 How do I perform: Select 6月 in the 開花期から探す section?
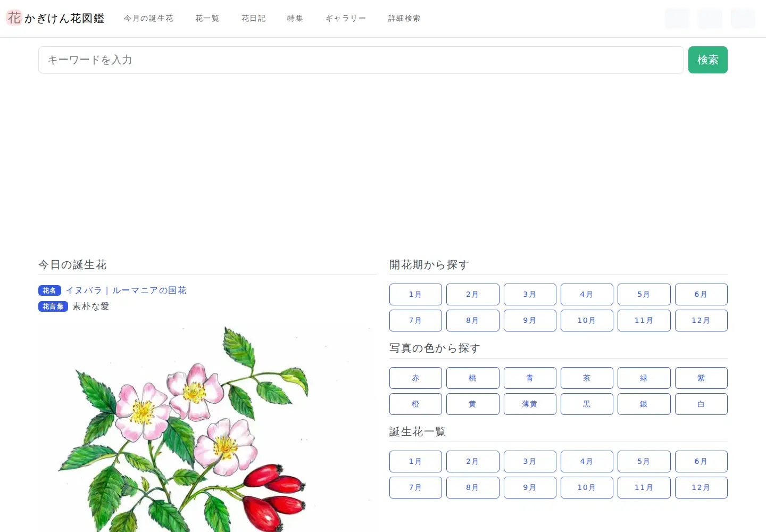click(x=701, y=294)
